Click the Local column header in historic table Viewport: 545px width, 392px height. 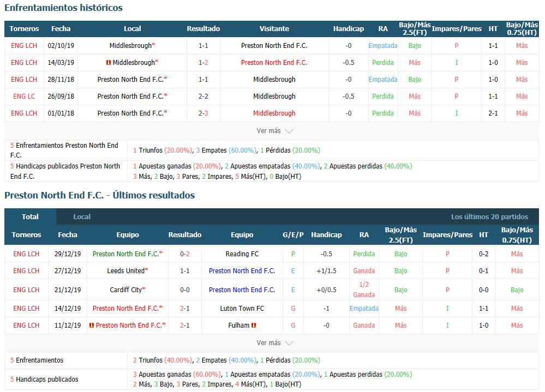click(x=133, y=29)
